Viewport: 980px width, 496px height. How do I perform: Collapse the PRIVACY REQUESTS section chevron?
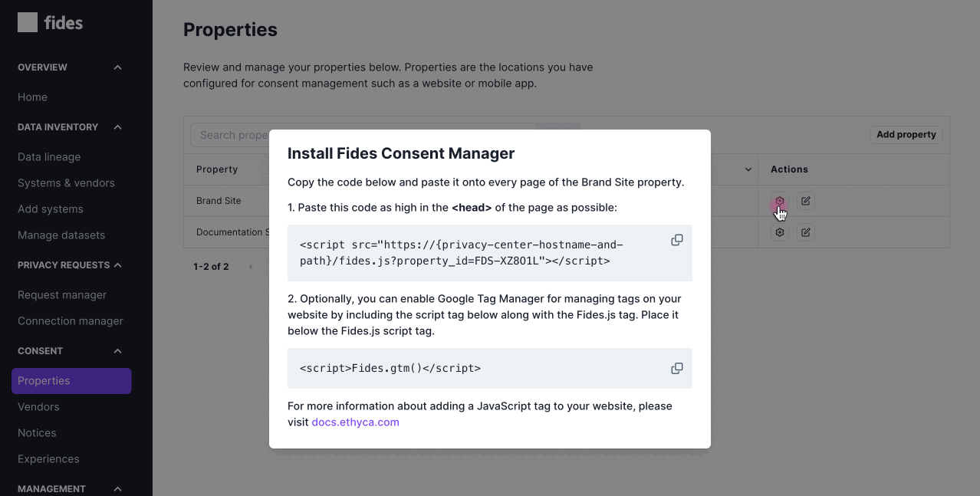(x=117, y=265)
